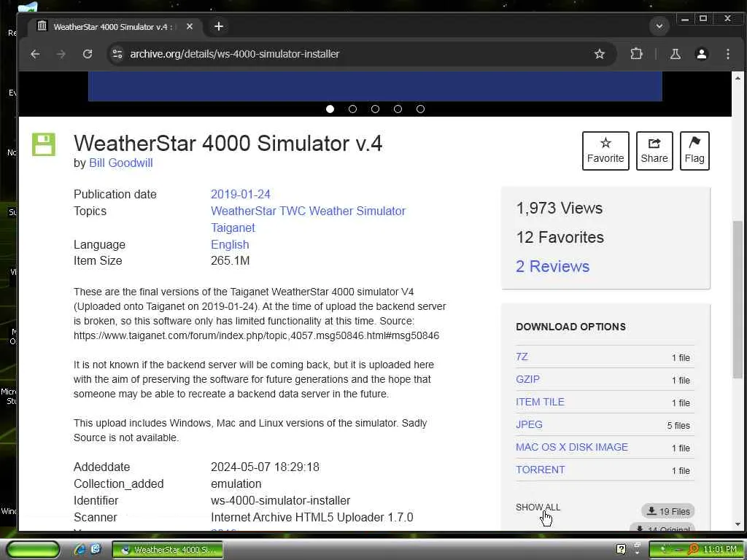Click the Share button
This screenshot has height=560, width=747.
(654, 150)
